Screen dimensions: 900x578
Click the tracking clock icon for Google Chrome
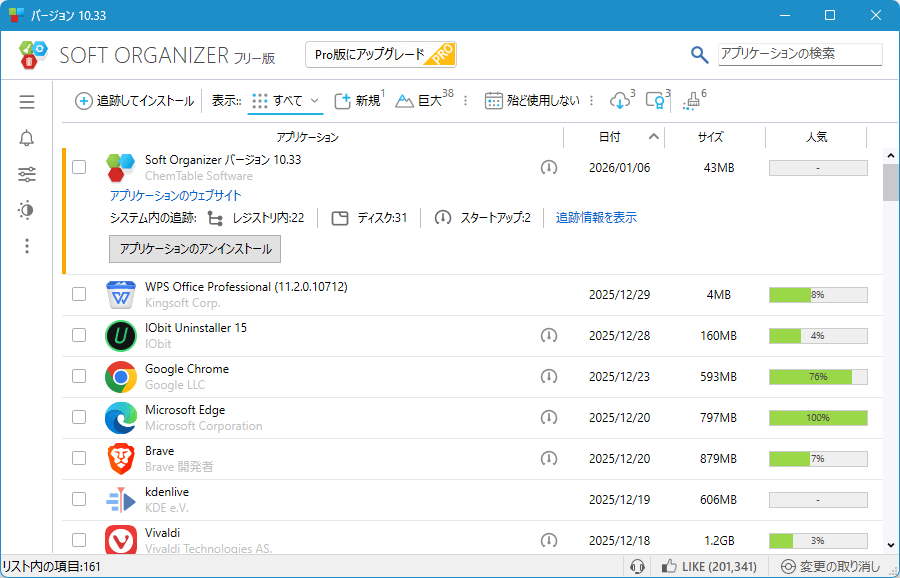click(549, 376)
